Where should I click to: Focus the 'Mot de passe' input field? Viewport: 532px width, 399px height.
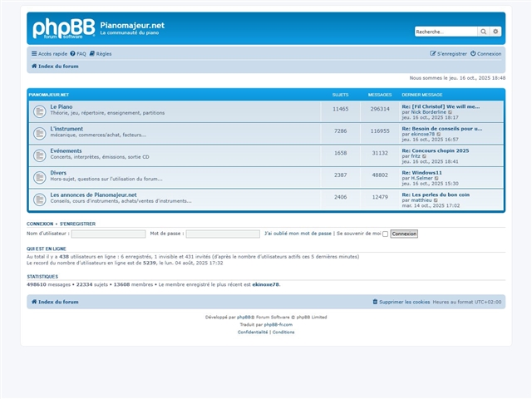[222, 234]
